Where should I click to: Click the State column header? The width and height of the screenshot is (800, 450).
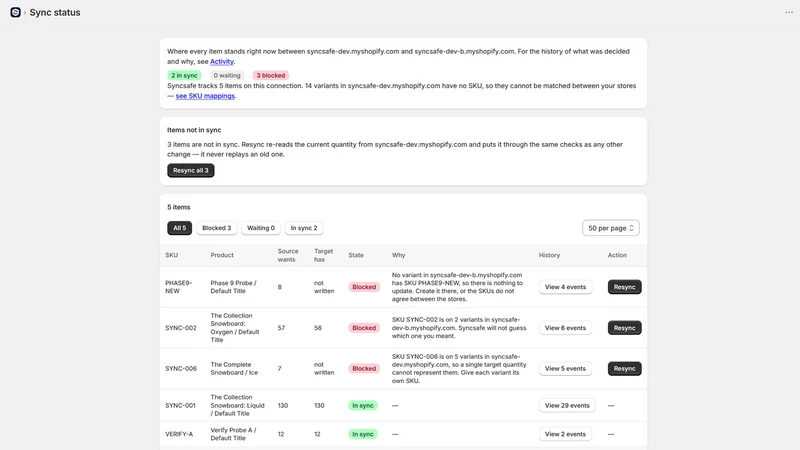coord(356,255)
